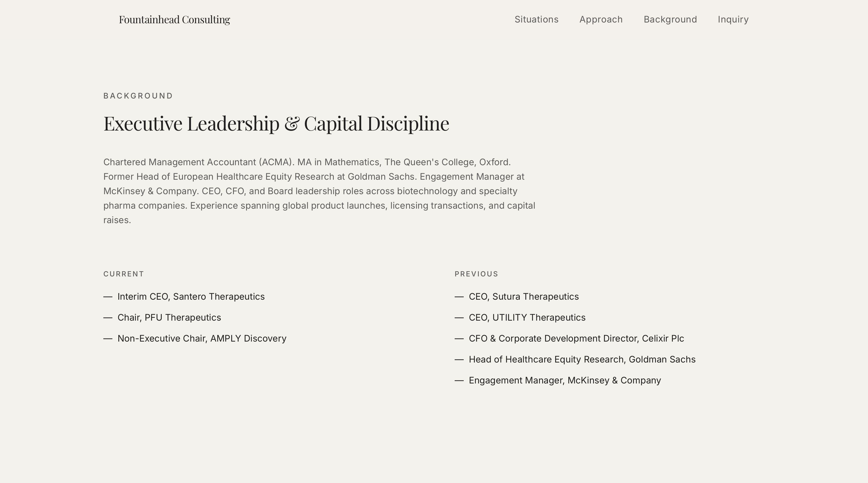Select Head of Healthcare Equity Research, Goldman Sachs
This screenshot has height=483, width=868.
pyautogui.click(x=582, y=359)
